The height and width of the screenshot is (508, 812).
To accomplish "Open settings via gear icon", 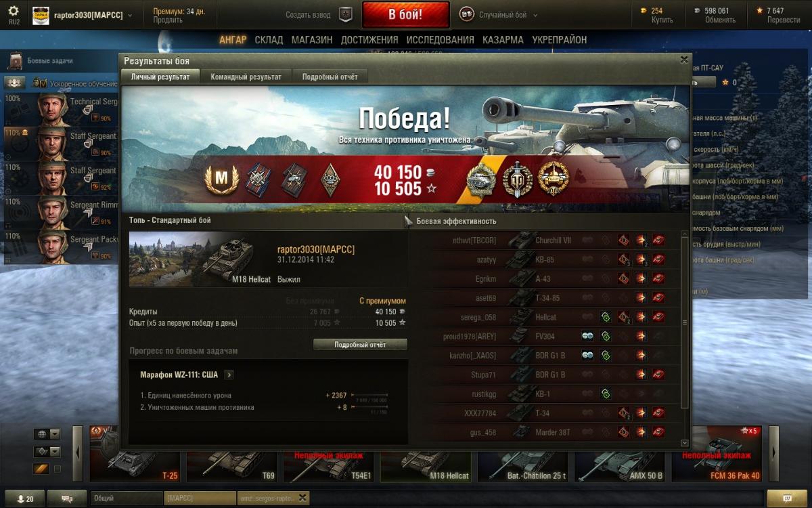I will tap(14, 11).
